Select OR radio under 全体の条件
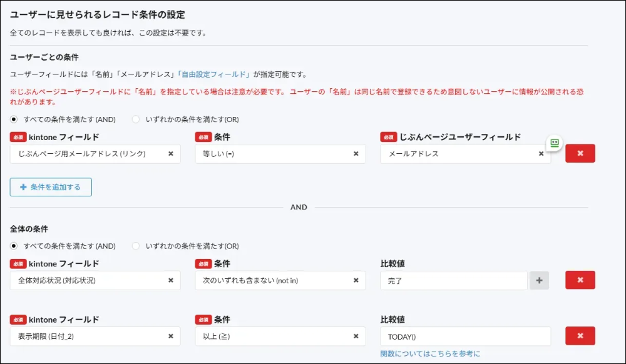 [135, 246]
